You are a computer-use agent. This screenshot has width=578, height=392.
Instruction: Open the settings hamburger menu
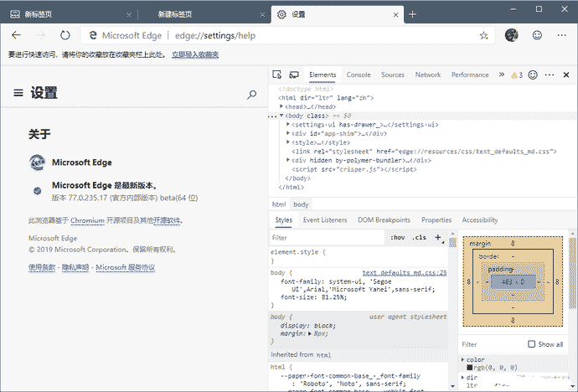[x=18, y=93]
